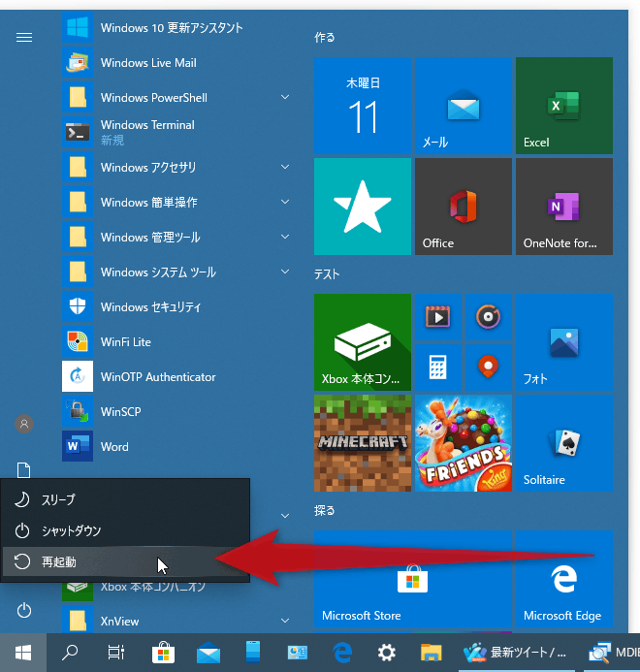
Task: Open the Office tile
Action: tap(463, 207)
